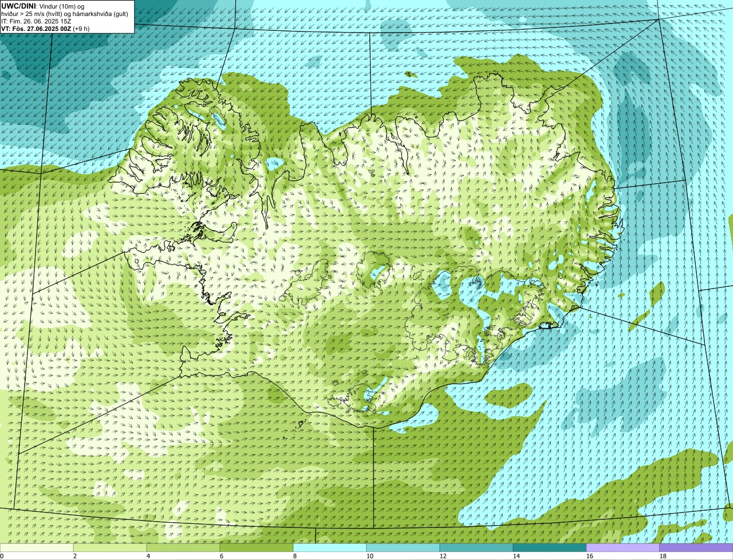Select the "IT: Fim. 26. 06. 2025 15Z" line
The image size is (733, 560).
(x=36, y=21)
